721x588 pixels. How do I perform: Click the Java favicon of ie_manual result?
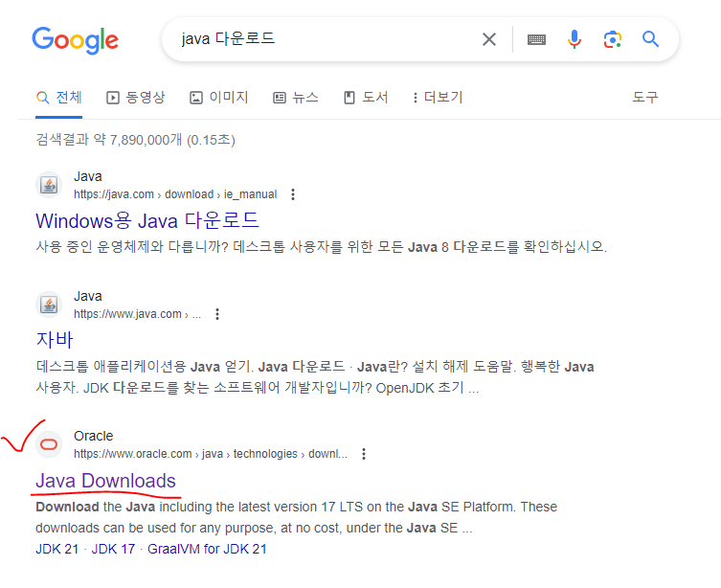pyautogui.click(x=49, y=185)
